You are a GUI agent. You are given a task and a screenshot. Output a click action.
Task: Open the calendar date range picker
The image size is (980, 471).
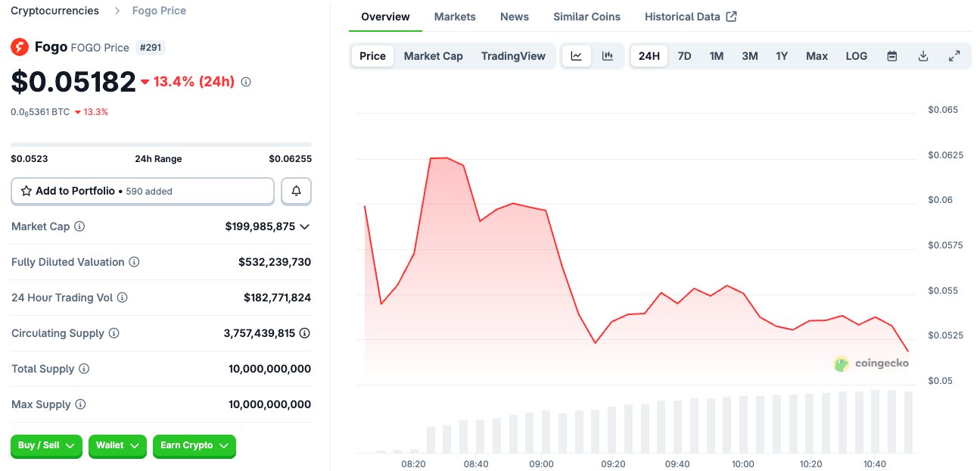(891, 56)
